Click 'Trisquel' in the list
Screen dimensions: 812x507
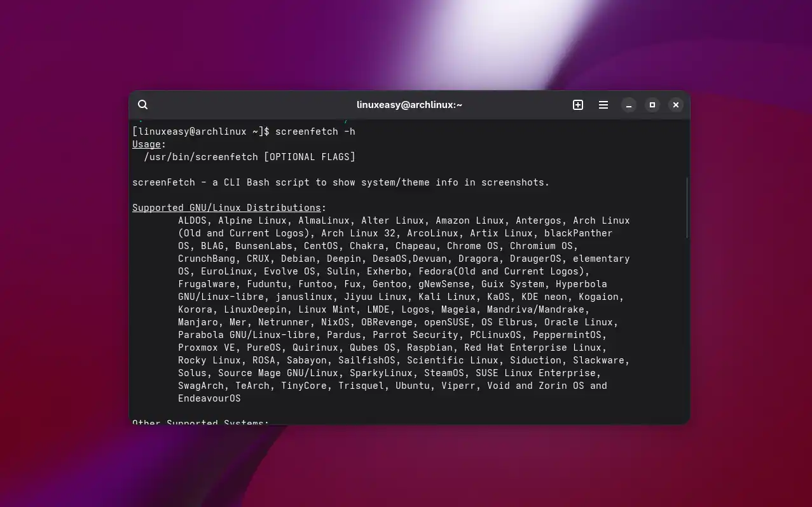[x=361, y=386]
